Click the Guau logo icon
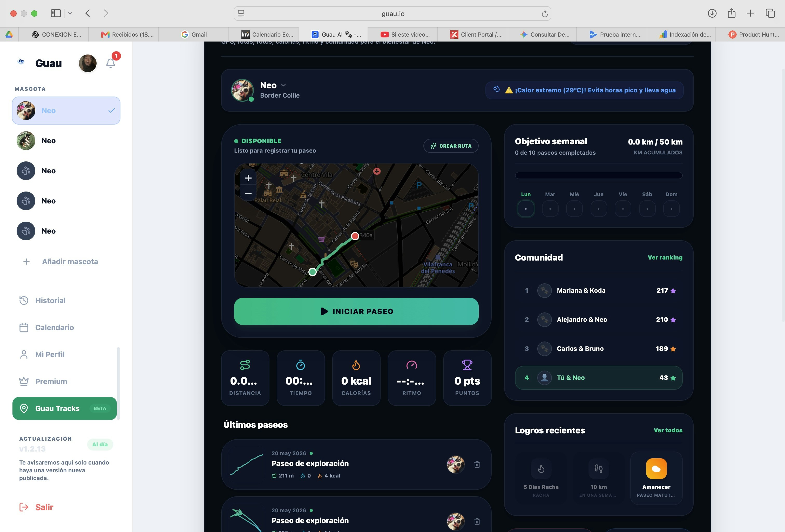This screenshot has width=785, height=532. [x=21, y=62]
